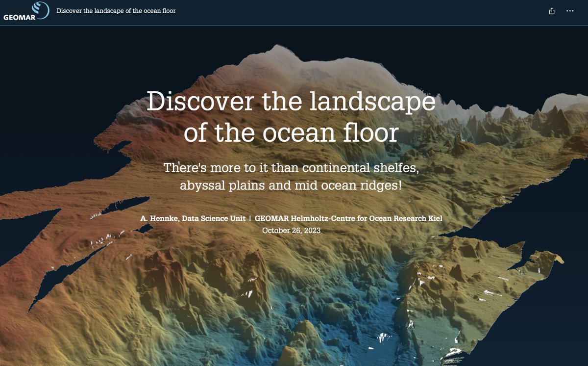Click the date 'October 26, 2023'
This screenshot has height=366, width=588.
tap(291, 230)
